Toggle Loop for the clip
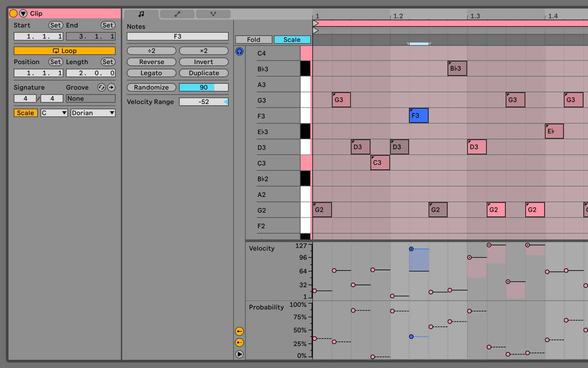 pyautogui.click(x=64, y=51)
